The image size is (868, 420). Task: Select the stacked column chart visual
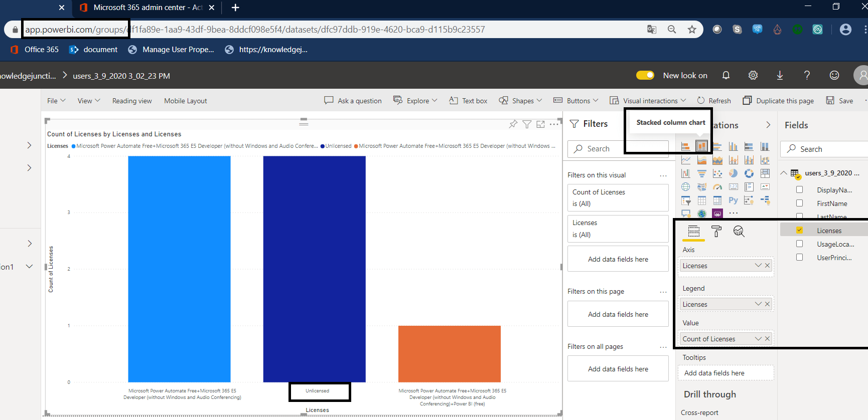[701, 146]
